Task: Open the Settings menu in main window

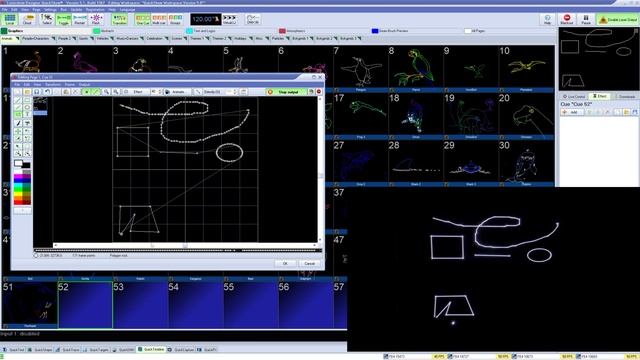Action: tap(50, 9)
